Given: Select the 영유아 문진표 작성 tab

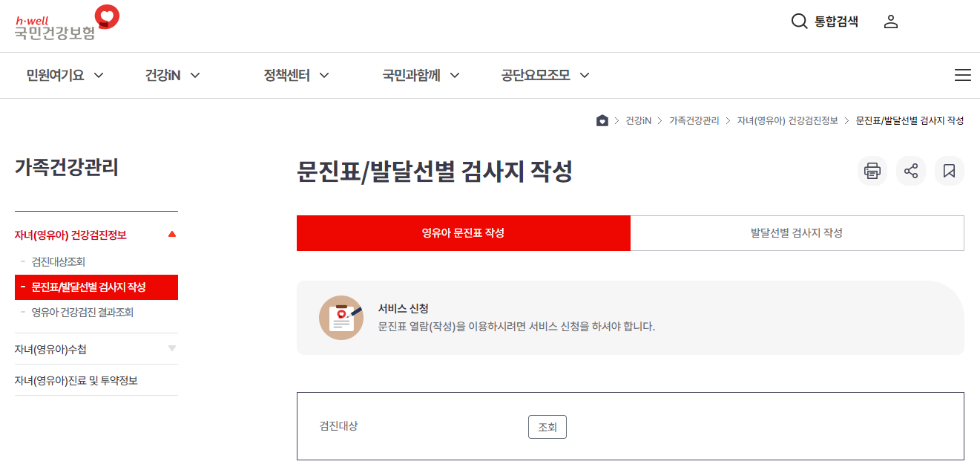Looking at the screenshot, I should [x=463, y=232].
